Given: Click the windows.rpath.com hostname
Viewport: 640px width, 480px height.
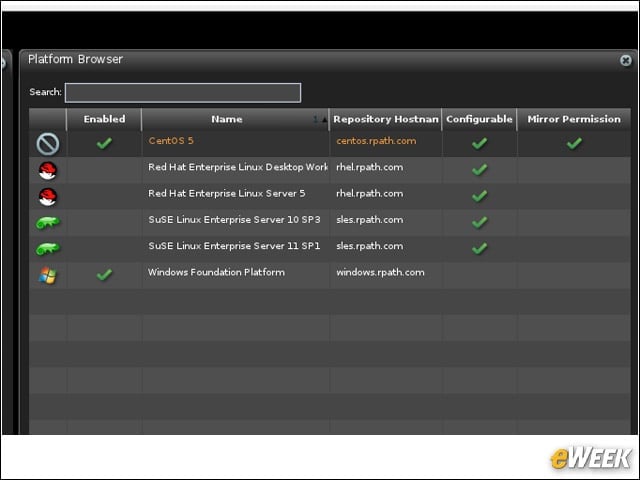Looking at the screenshot, I should [380, 272].
